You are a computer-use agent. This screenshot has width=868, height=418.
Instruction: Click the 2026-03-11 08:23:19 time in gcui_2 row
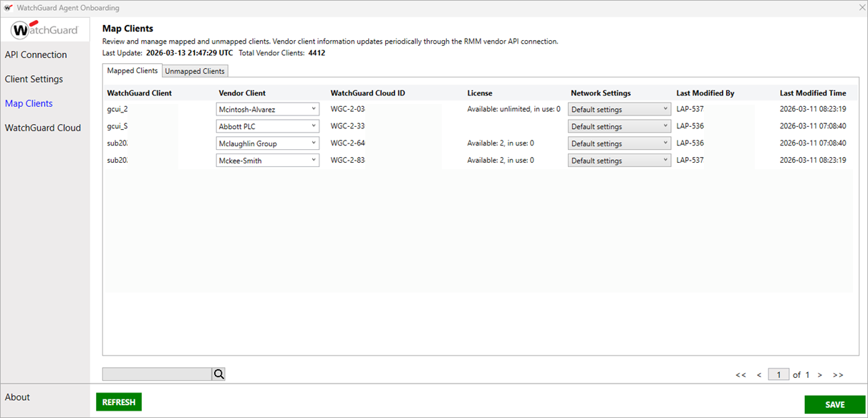tap(813, 109)
